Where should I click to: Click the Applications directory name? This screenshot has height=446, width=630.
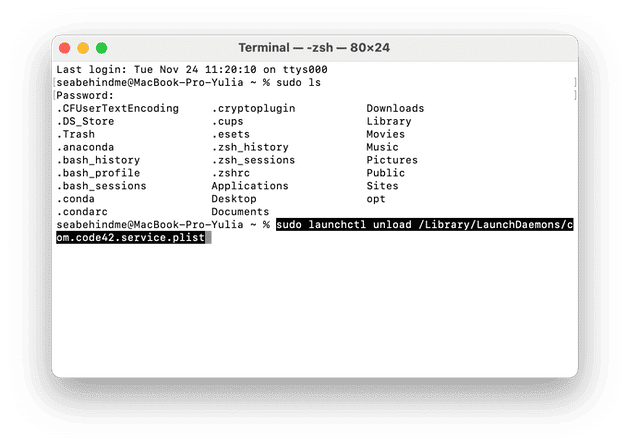point(250,186)
